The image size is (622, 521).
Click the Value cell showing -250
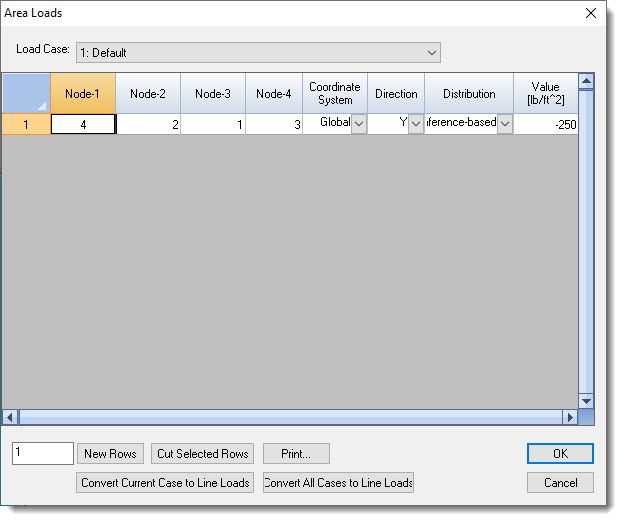546,124
